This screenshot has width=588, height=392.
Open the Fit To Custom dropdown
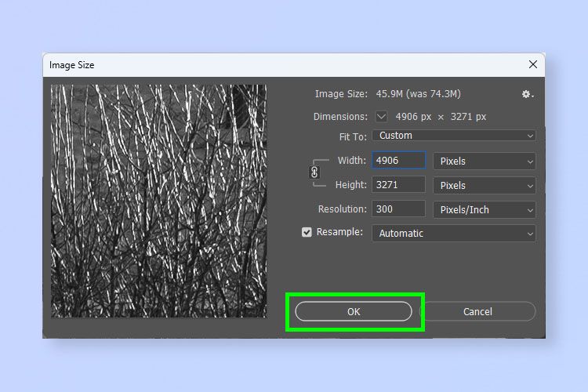pos(454,136)
